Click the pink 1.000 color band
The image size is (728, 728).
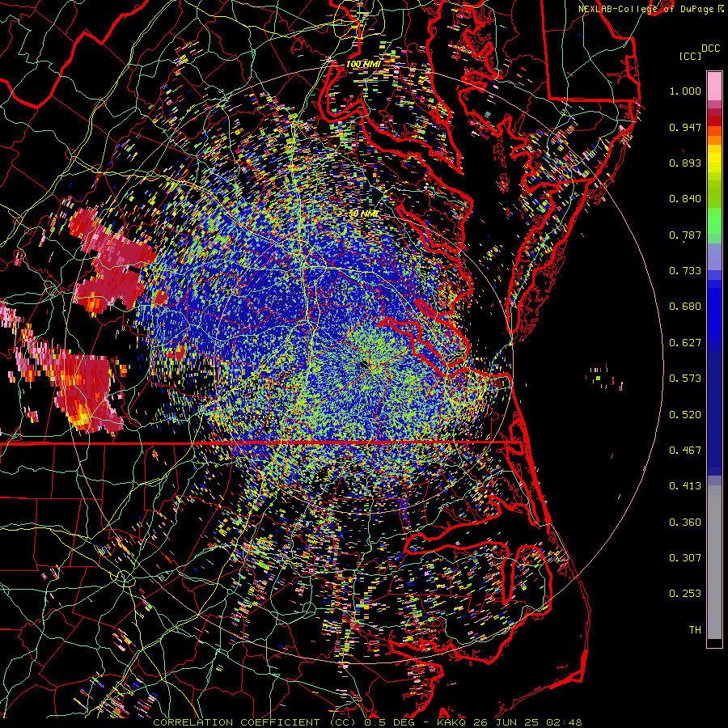(714, 87)
